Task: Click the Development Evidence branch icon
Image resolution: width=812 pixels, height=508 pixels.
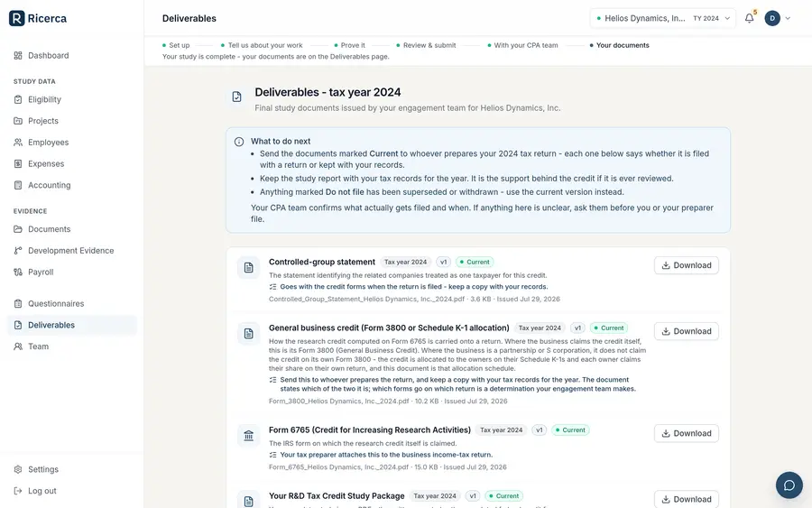Action: coord(18,251)
